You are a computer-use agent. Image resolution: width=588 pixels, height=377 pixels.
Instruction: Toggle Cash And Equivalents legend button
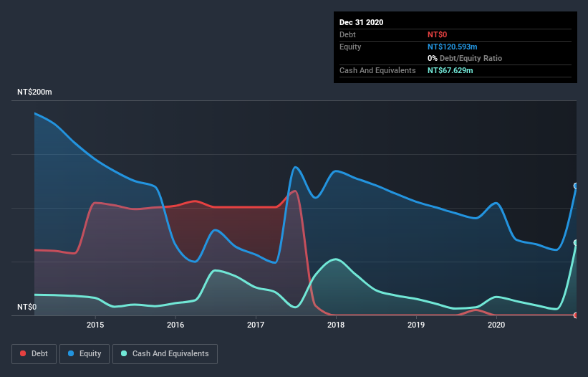[x=165, y=354]
